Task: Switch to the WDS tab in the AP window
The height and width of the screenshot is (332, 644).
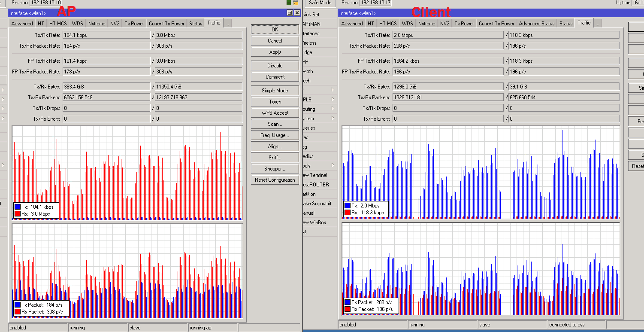Action: click(x=78, y=24)
